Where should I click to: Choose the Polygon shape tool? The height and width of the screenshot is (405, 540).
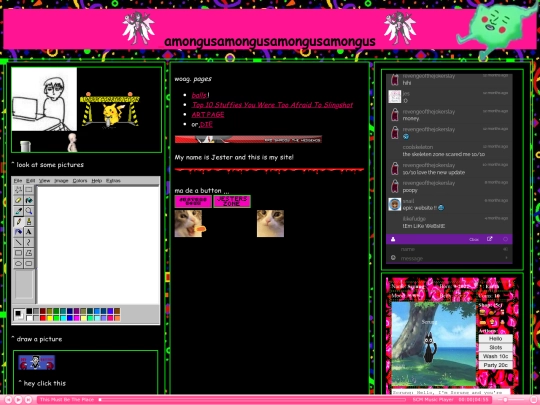click(x=29, y=253)
